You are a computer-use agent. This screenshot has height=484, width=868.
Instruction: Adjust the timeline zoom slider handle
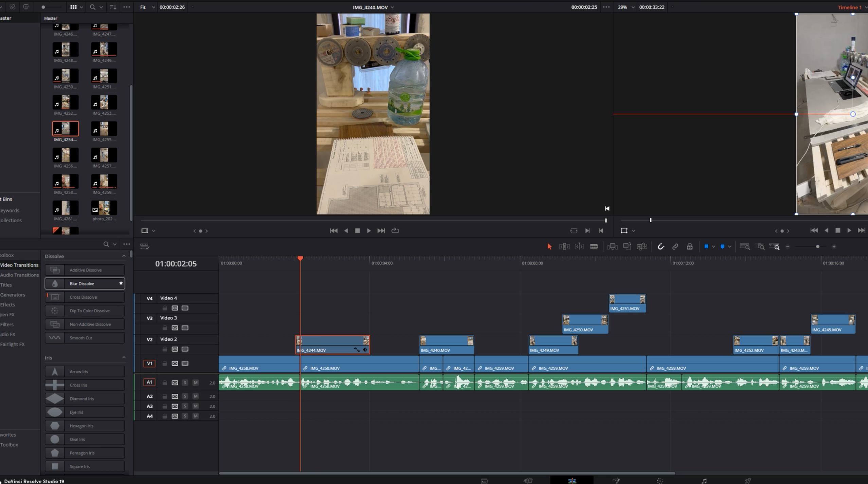[818, 247]
